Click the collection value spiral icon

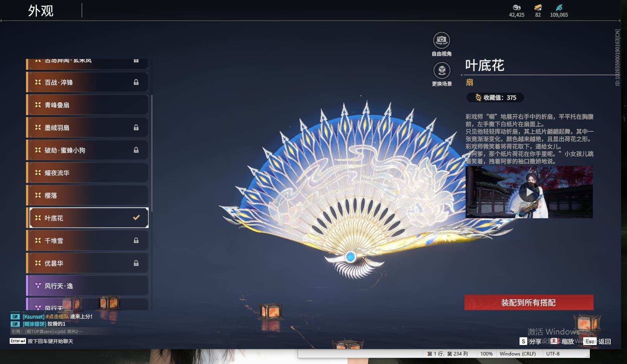478,98
